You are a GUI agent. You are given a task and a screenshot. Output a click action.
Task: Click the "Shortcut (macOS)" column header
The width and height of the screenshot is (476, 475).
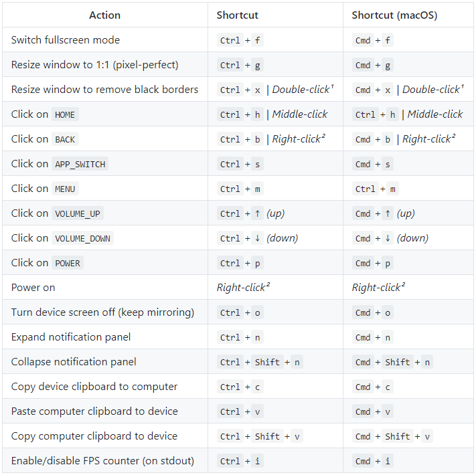click(394, 15)
